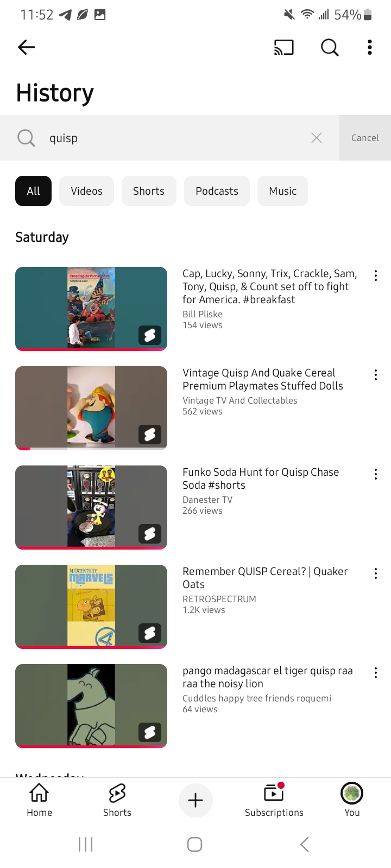Open pango madagascar el tiger video title

point(268,677)
